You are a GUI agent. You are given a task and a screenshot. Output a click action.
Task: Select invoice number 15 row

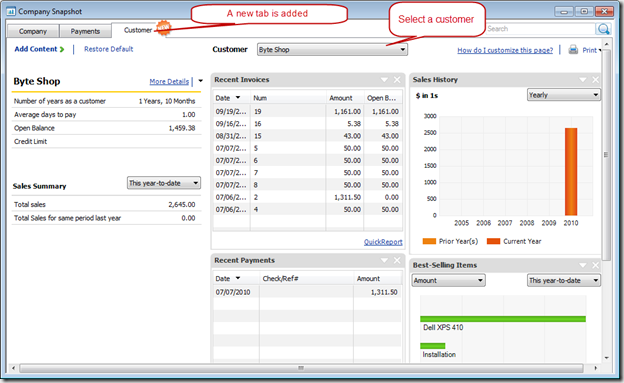(x=307, y=136)
